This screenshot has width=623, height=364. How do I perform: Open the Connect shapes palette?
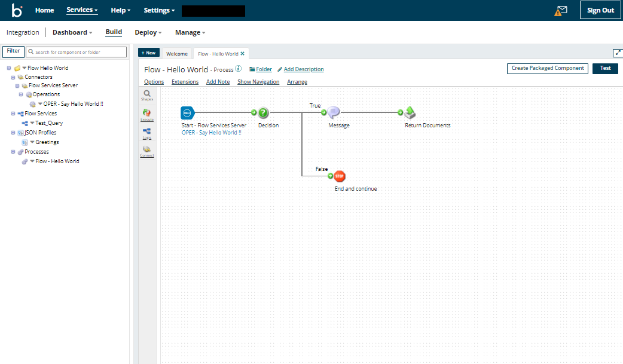click(x=147, y=151)
